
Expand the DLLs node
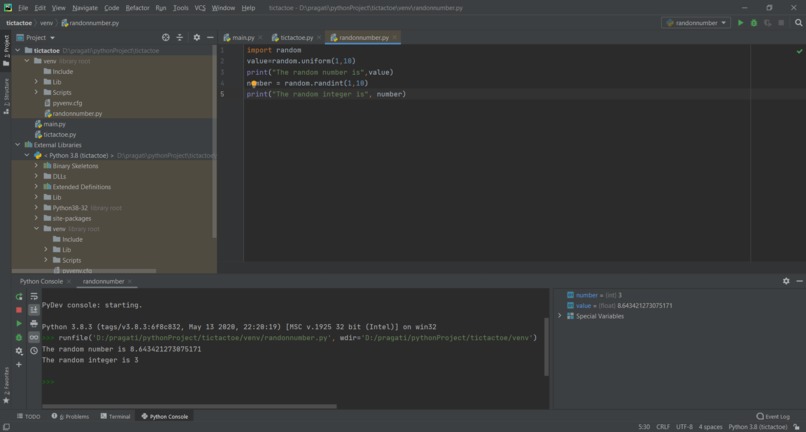(x=36, y=176)
